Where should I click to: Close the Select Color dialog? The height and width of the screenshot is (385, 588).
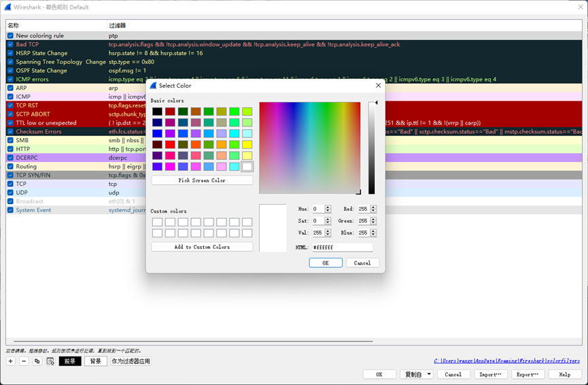click(x=378, y=86)
